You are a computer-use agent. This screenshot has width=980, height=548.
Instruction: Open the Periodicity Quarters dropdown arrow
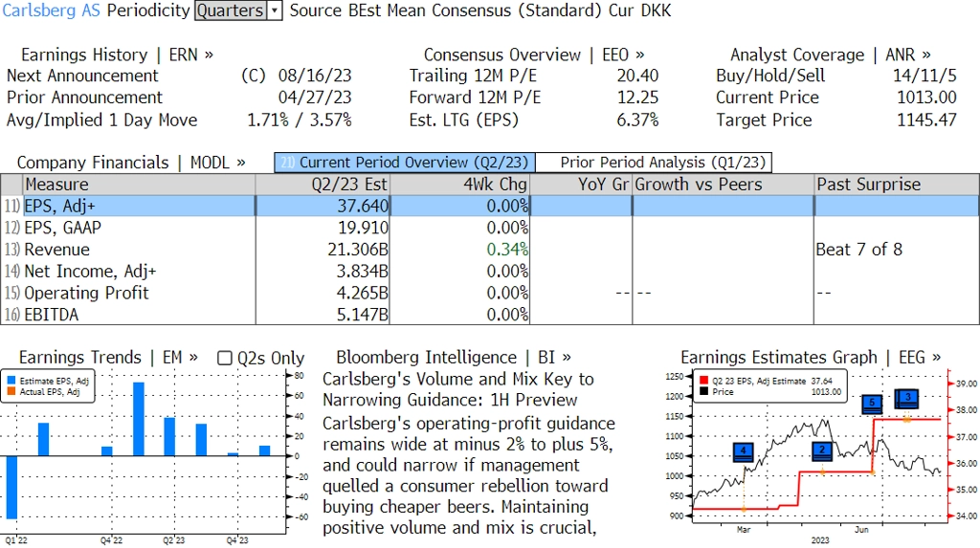coord(275,11)
